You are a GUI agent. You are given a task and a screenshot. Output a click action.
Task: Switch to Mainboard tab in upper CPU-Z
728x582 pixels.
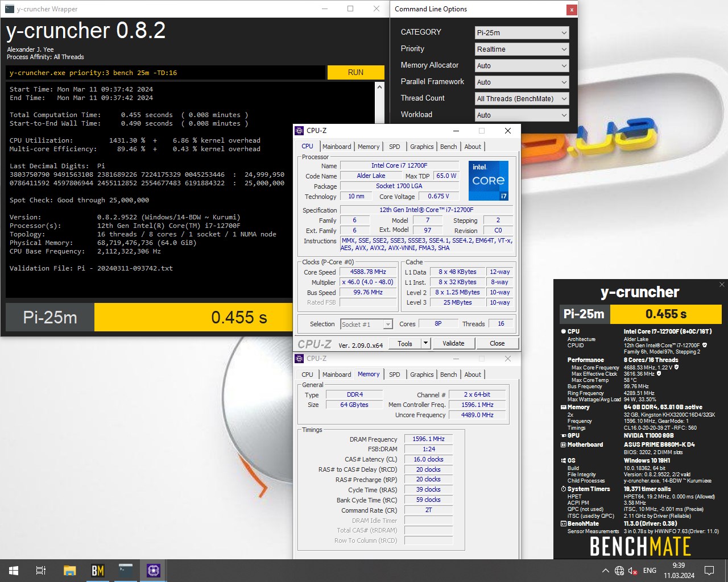coord(337,147)
